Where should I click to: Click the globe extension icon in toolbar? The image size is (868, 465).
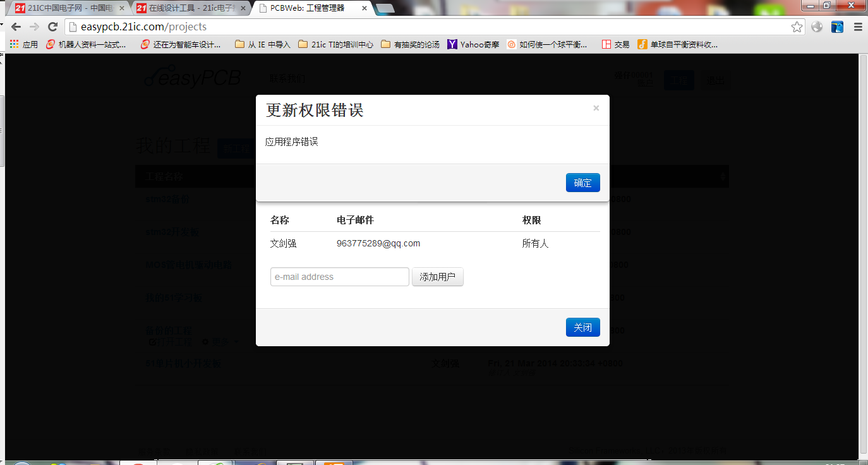click(x=817, y=27)
